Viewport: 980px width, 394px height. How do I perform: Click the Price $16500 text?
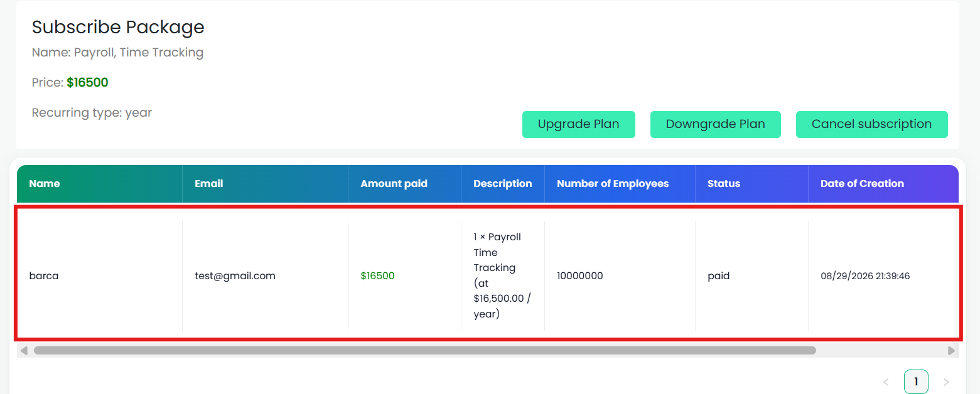point(70,82)
